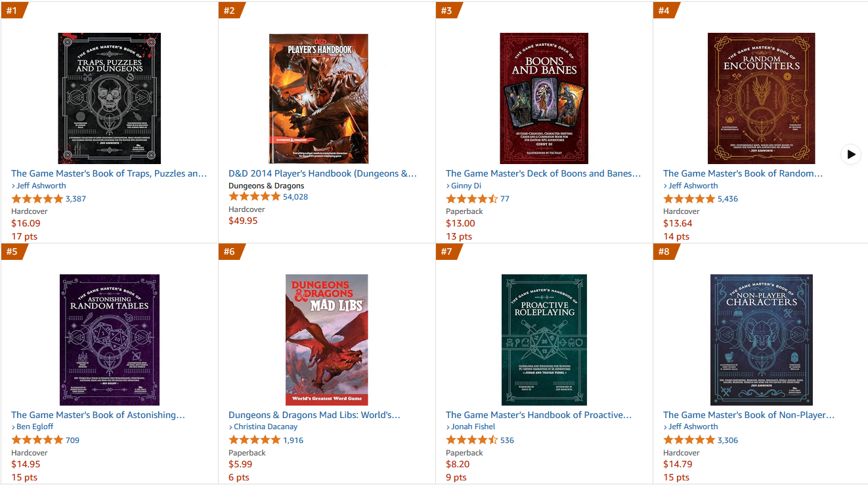Open the star rating of Traps, Puzzles book
868x485 pixels.
click(37, 199)
